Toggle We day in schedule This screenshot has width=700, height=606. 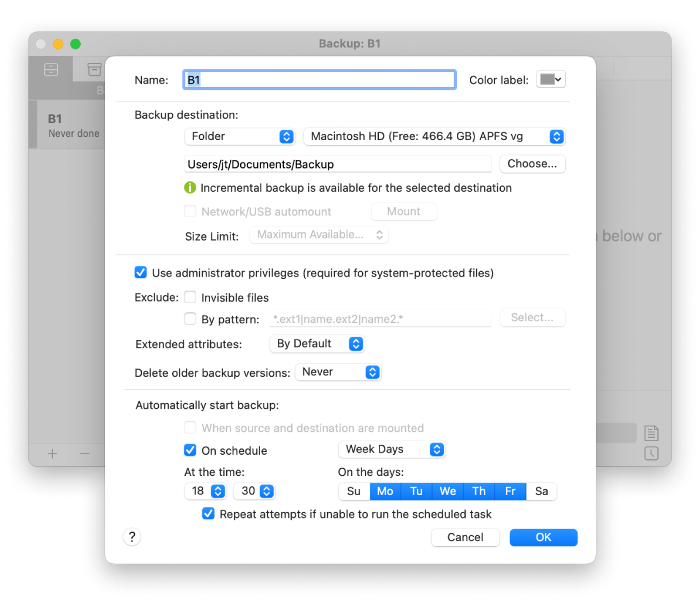tap(448, 492)
